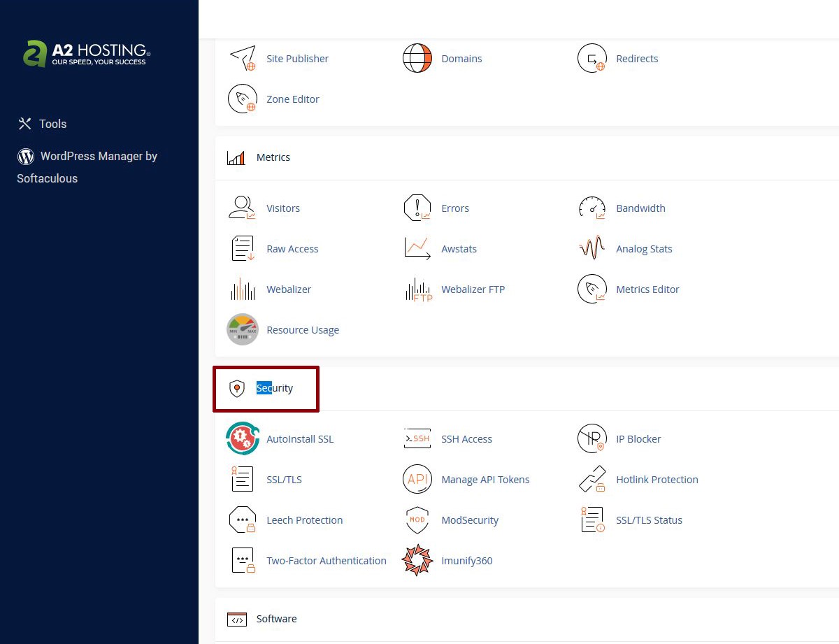Go to the Redirects link
This screenshot has width=839, height=644.
[638, 59]
